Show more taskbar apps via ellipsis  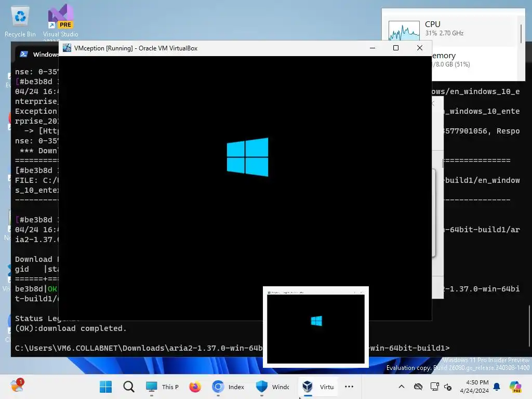point(349,387)
